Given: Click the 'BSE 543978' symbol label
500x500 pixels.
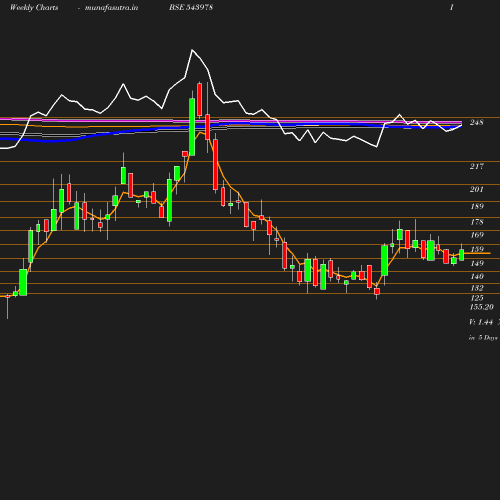Looking at the screenshot, I should pyautogui.click(x=191, y=7).
